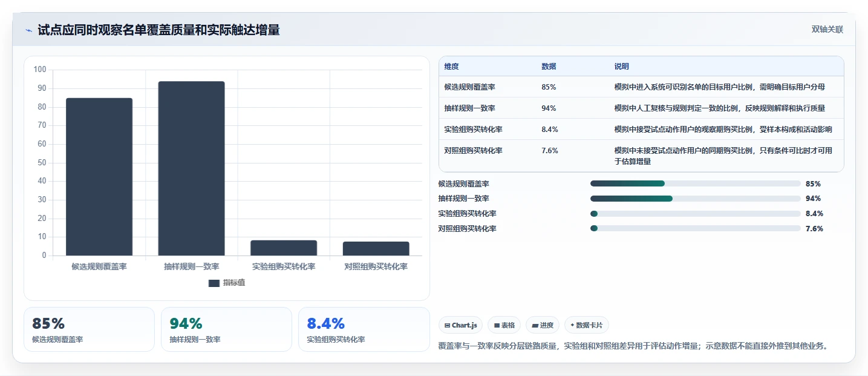Select table cell 候选规则覆盖率
This screenshot has width=868, height=376.
pyautogui.click(x=470, y=87)
